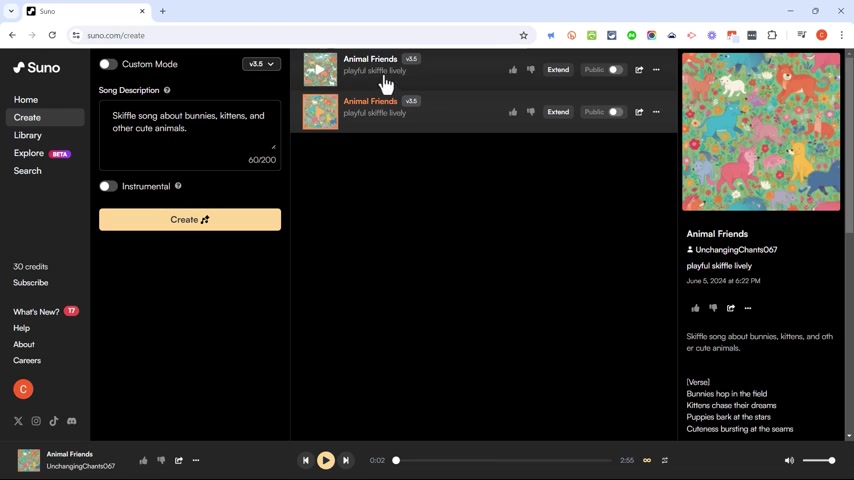Extend the first Animal Friends song
Viewport: 854px width, 480px height.
(558, 70)
